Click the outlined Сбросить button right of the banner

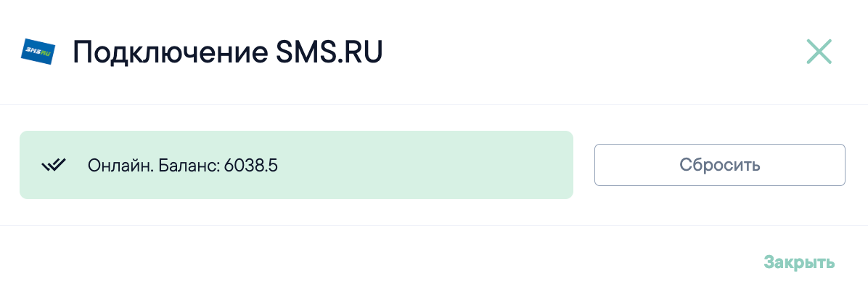tap(720, 165)
